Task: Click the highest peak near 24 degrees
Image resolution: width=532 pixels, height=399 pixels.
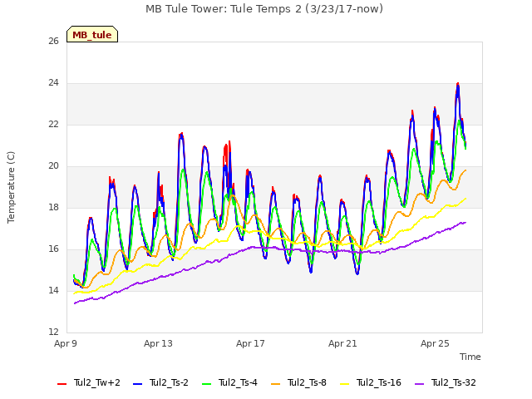Action: [458, 84]
